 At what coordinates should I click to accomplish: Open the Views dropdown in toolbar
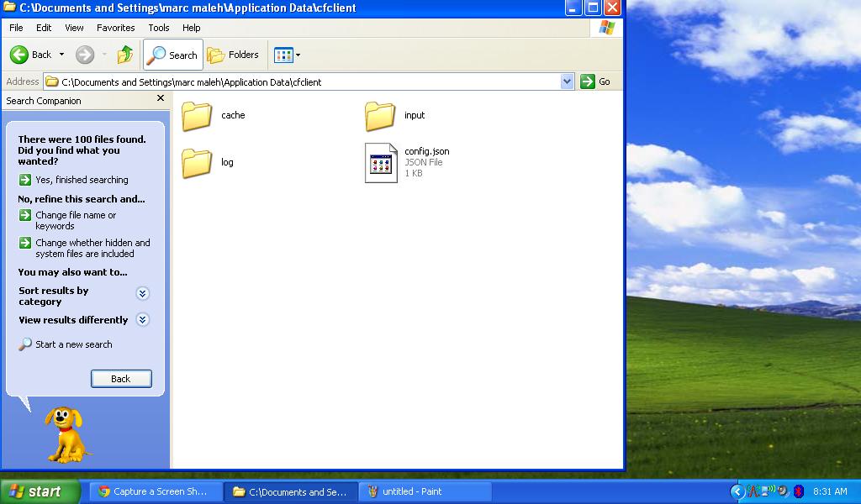287,55
